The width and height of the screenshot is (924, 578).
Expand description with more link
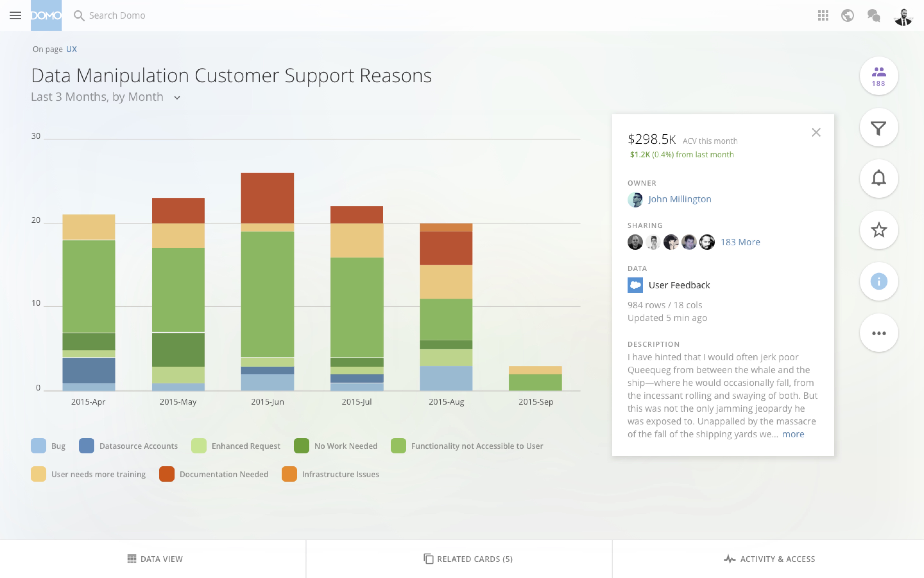[x=793, y=434]
